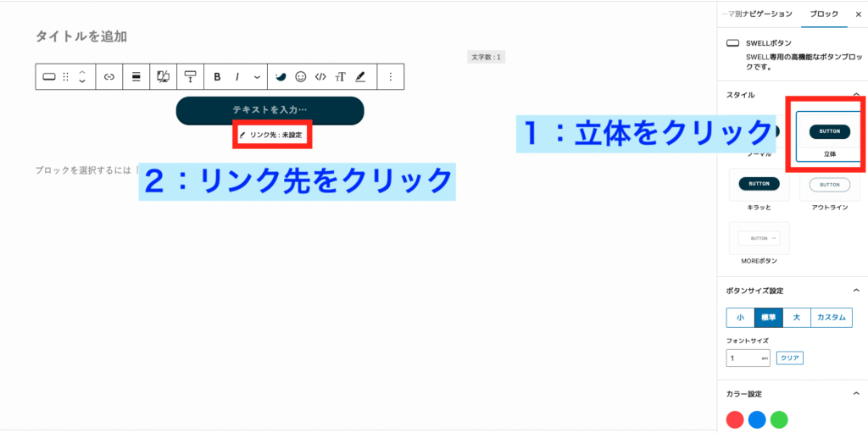The image size is (868, 433).
Task: Pick the red color swatch
Action: [x=735, y=419]
